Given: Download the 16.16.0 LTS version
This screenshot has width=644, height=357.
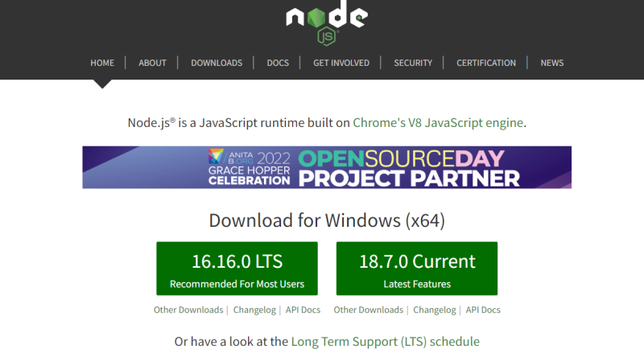Looking at the screenshot, I should 237,269.
